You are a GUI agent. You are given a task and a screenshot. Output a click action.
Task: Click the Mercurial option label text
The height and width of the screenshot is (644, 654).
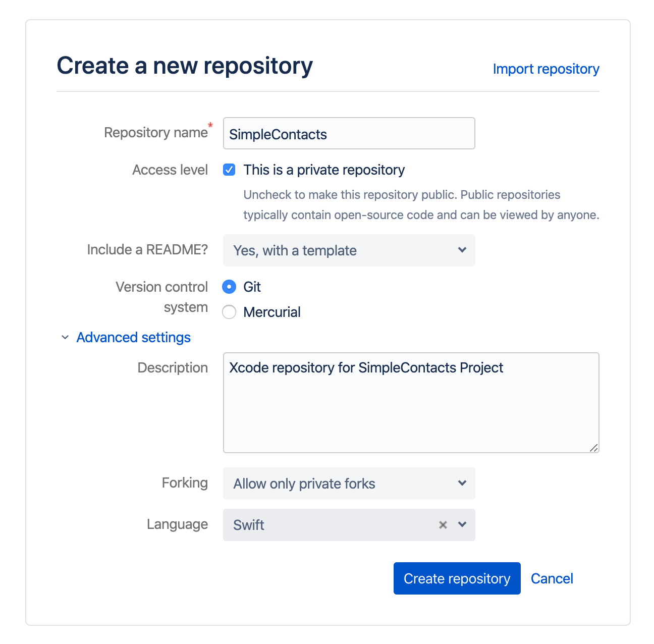click(x=272, y=312)
